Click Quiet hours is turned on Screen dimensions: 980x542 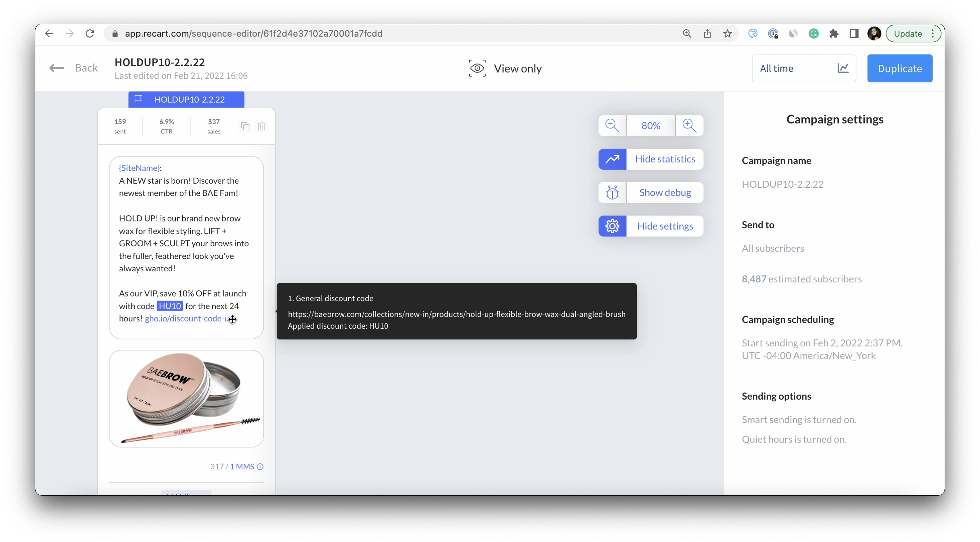794,439
